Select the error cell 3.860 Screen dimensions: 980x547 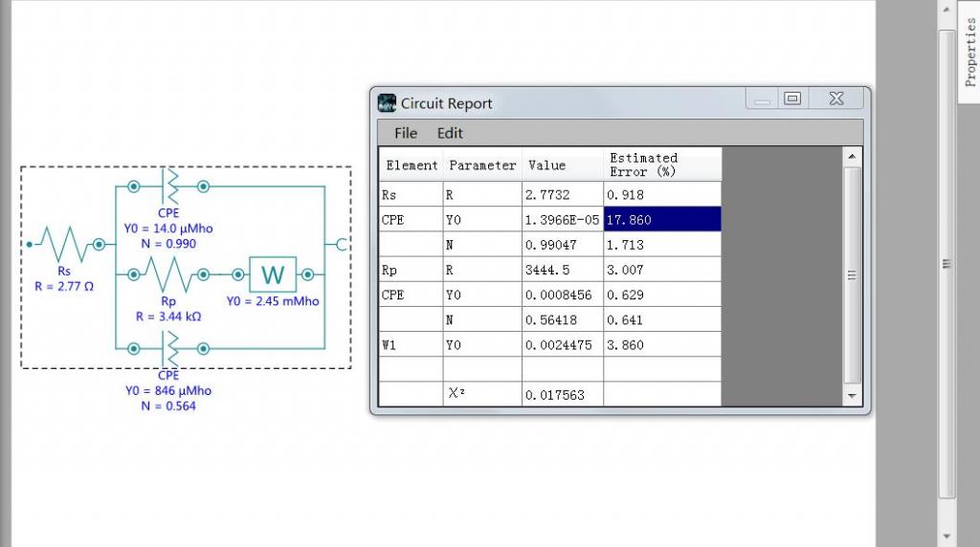tap(662, 344)
